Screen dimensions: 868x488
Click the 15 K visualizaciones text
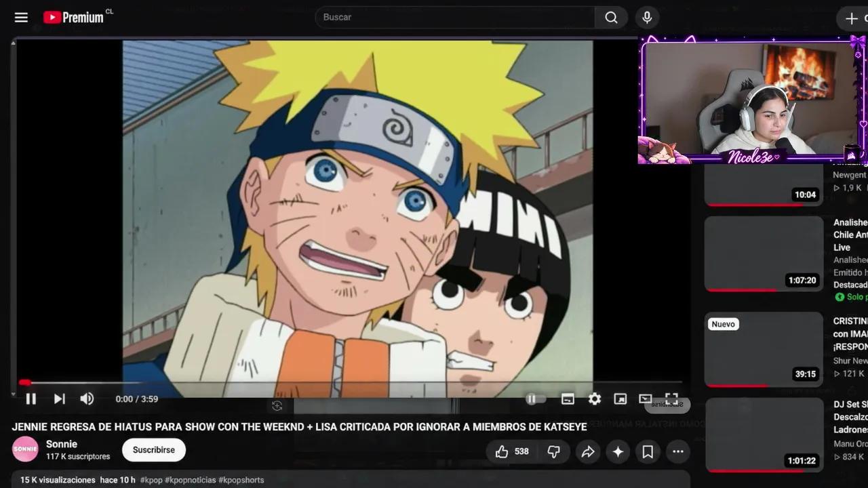58,480
